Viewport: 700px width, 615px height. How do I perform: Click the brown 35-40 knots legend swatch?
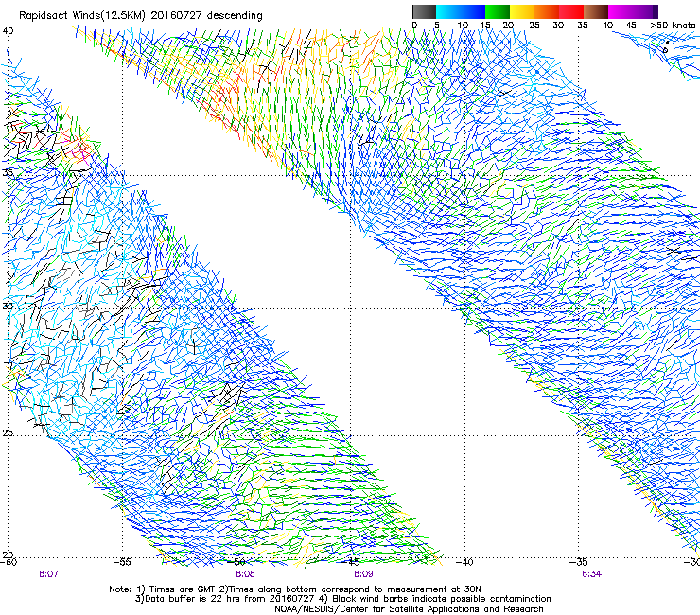pos(596,11)
